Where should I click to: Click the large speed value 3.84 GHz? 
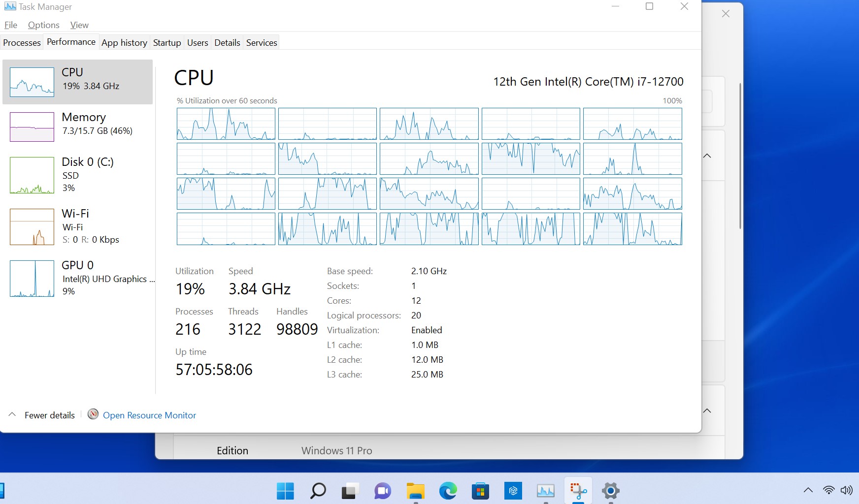[260, 289]
